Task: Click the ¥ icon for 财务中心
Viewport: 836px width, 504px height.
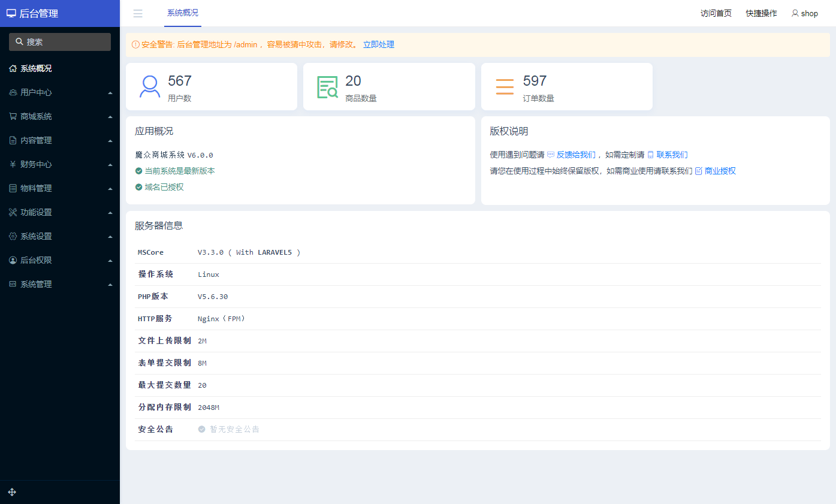Action: pos(13,164)
